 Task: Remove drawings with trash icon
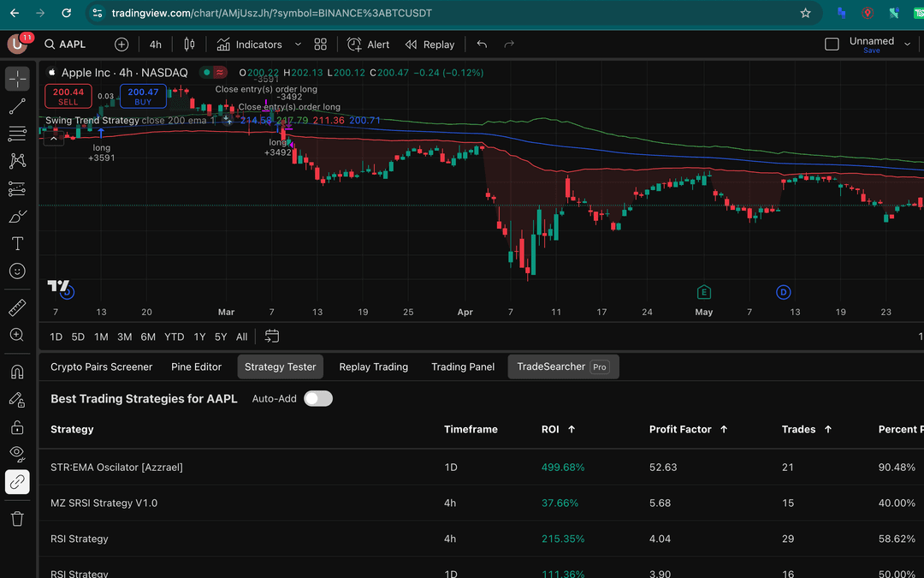click(x=17, y=518)
